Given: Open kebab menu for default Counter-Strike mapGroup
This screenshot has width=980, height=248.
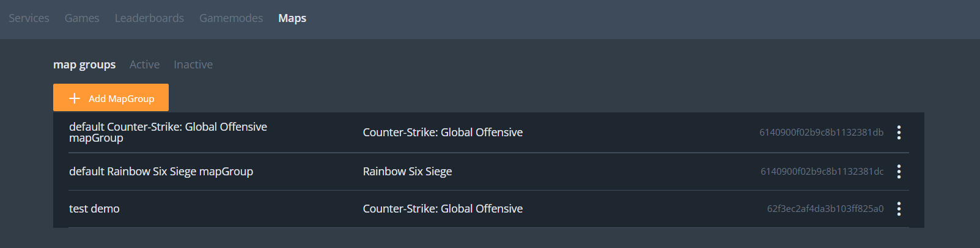Looking at the screenshot, I should [899, 133].
